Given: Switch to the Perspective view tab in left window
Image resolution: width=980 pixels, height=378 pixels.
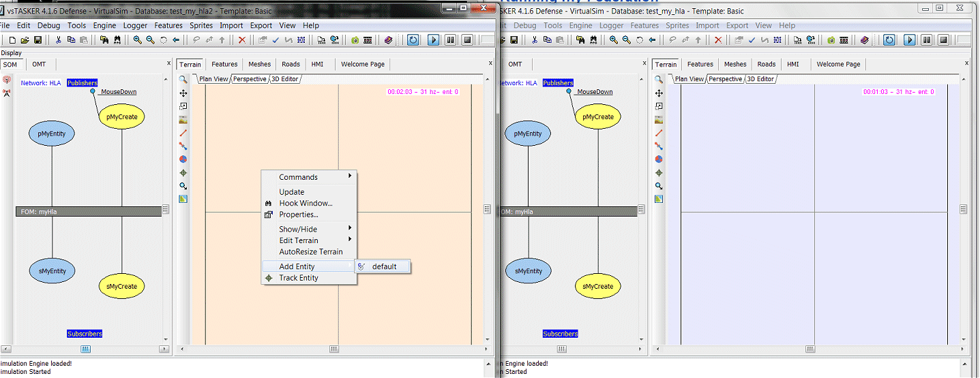Looking at the screenshot, I should 249,79.
